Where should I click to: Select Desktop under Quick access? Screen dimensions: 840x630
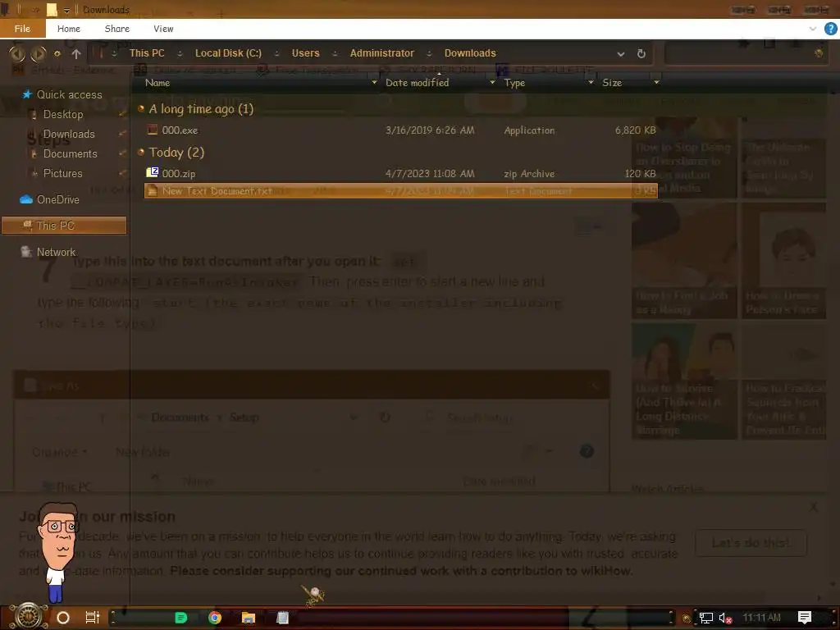coord(63,114)
